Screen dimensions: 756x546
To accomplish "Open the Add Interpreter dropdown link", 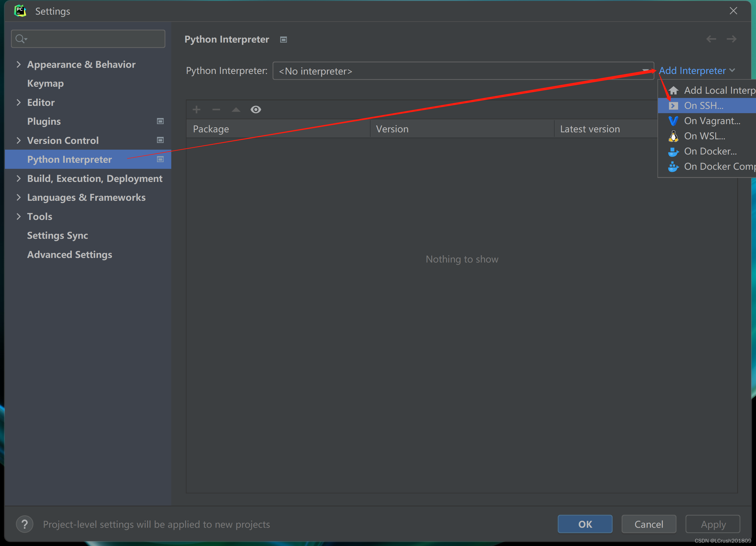I will coord(696,71).
